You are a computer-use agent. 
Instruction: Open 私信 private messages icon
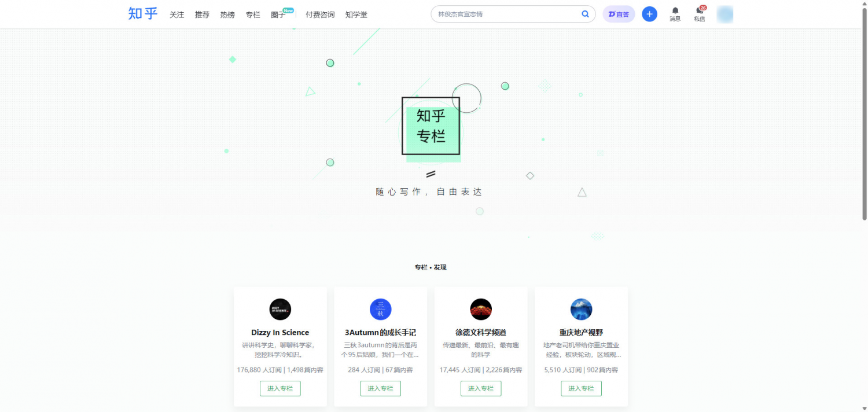coord(700,14)
